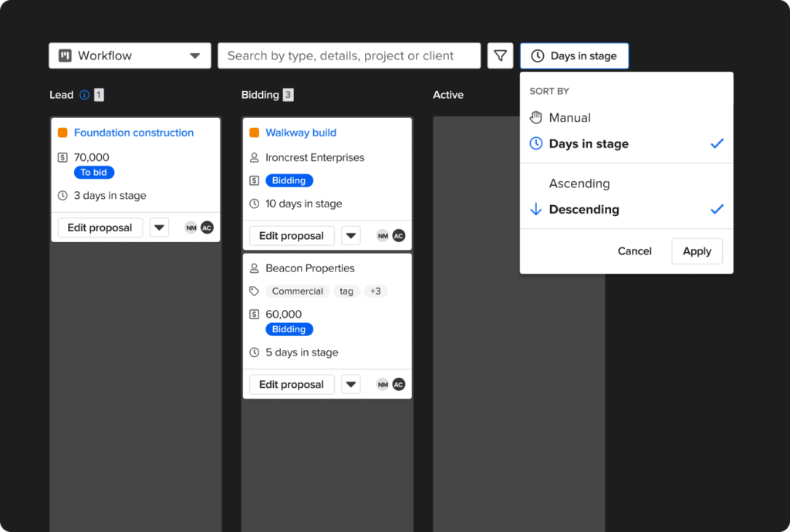The height and width of the screenshot is (532, 790).
Task: Click the filter funnel icon beside search
Action: pyautogui.click(x=500, y=55)
